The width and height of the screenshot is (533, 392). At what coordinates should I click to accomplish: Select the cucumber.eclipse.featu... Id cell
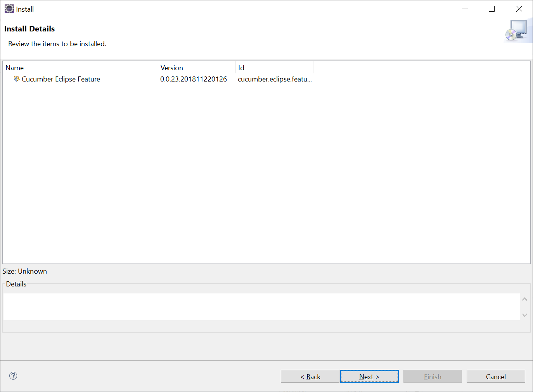click(275, 79)
